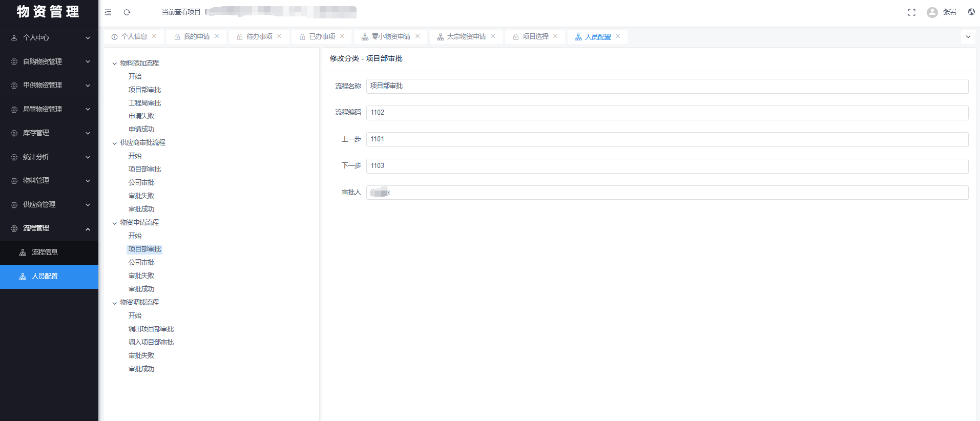
Task: Click the 上一步 field showing 1101
Action: pos(667,139)
